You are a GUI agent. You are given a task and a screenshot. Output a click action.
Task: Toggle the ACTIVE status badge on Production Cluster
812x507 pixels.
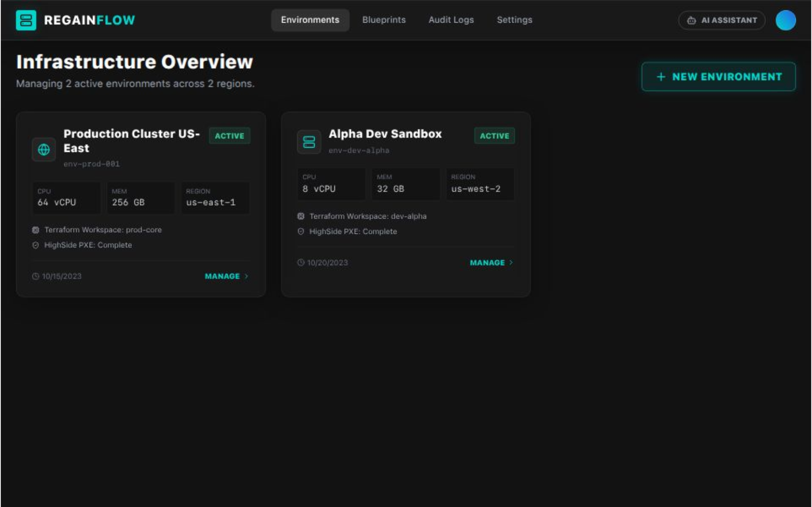[x=229, y=135]
